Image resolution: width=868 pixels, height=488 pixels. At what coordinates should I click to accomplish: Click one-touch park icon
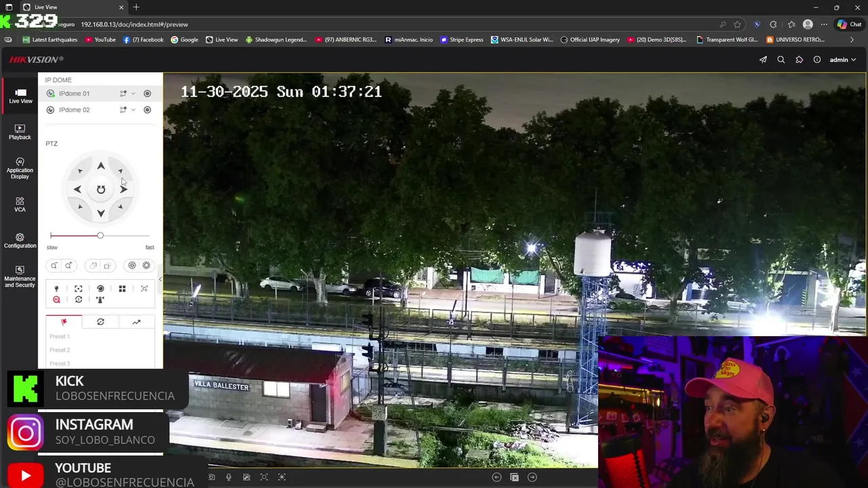coord(100,300)
